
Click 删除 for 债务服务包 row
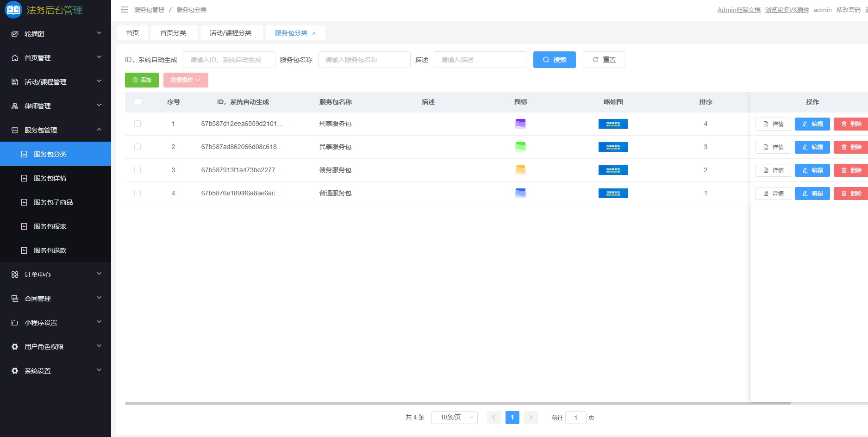pos(851,170)
